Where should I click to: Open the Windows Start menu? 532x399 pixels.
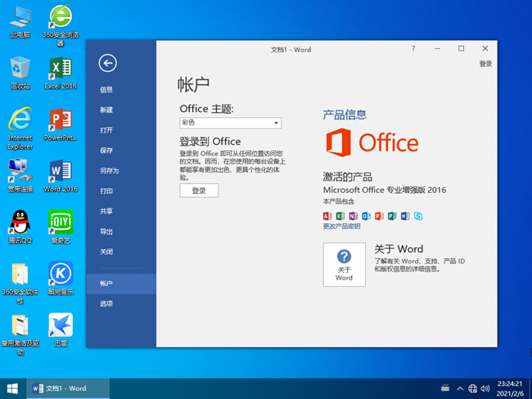click(x=12, y=388)
